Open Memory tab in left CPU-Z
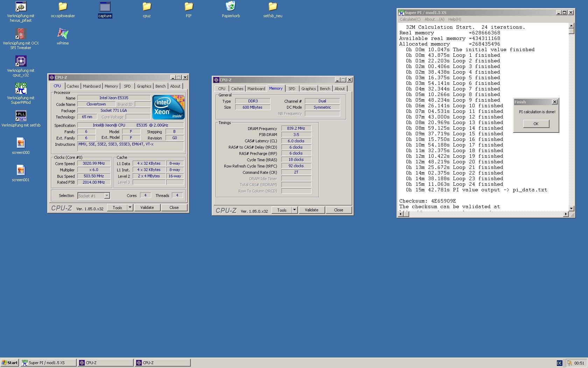This screenshot has width=588, height=368. (x=111, y=86)
